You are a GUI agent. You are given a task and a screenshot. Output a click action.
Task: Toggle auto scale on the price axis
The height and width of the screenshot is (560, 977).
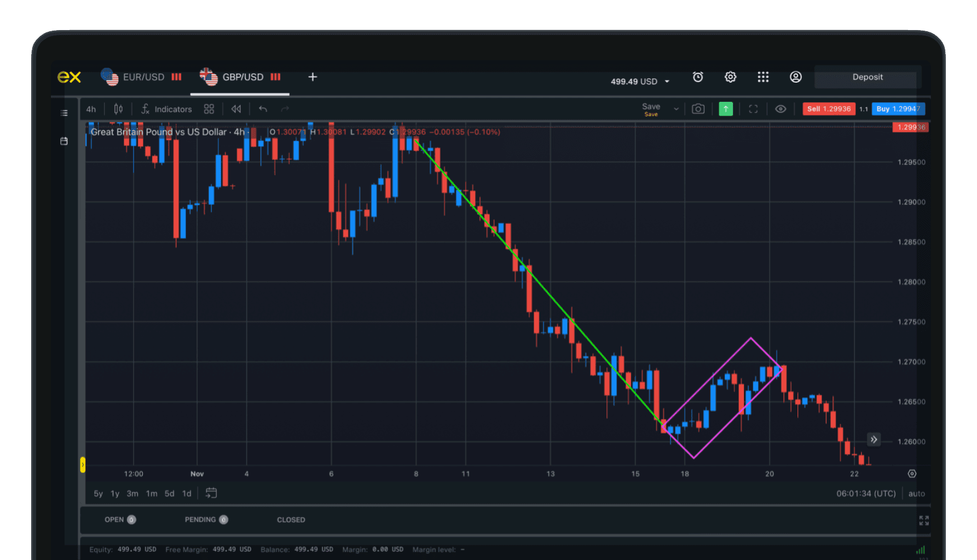click(x=916, y=494)
